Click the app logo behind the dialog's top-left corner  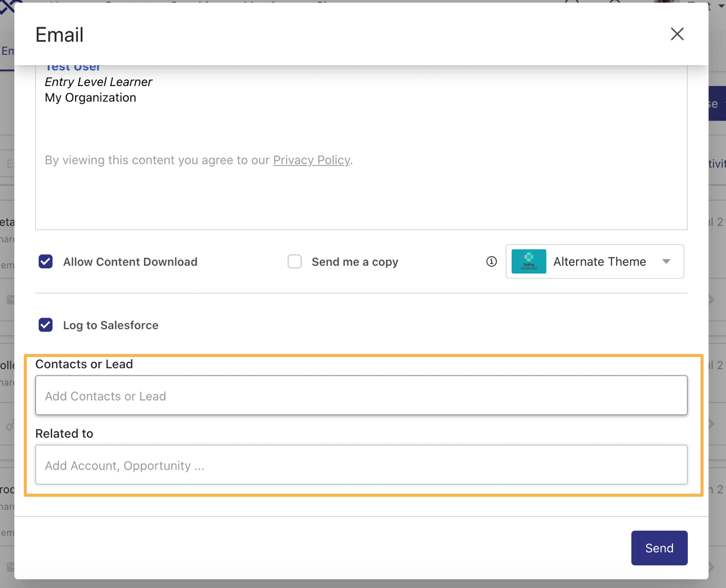[7, 6]
